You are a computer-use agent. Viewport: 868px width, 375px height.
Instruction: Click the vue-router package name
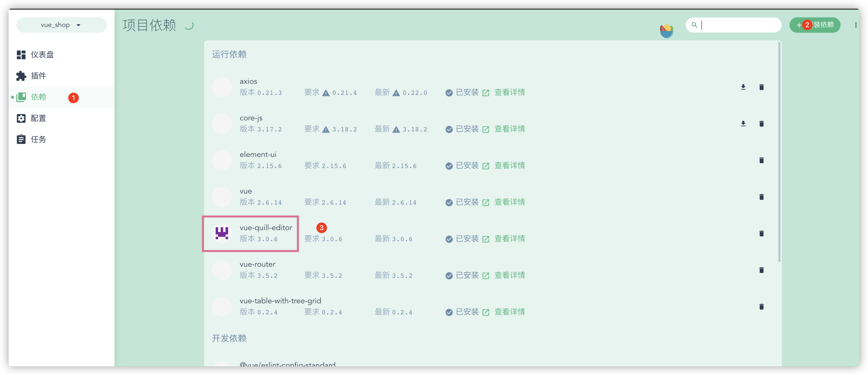coord(257,264)
